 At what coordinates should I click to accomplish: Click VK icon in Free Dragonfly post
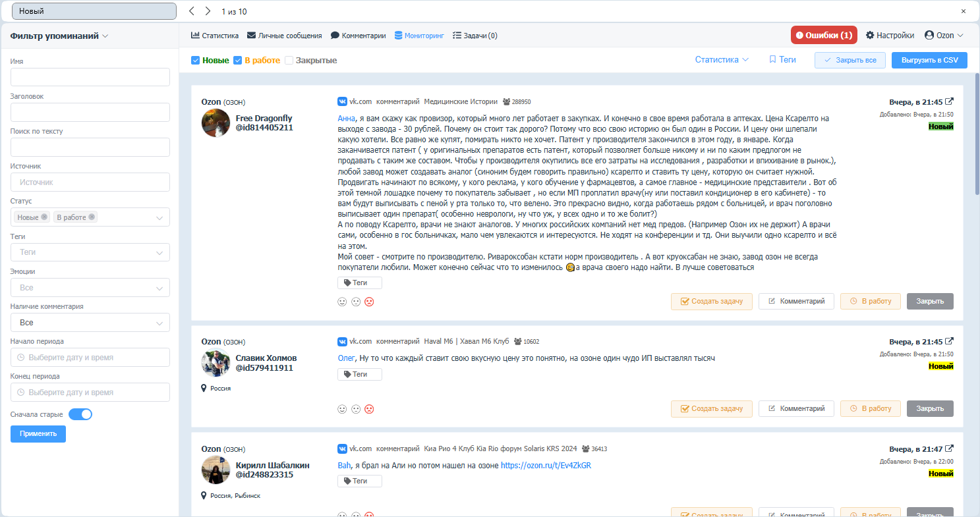point(342,102)
